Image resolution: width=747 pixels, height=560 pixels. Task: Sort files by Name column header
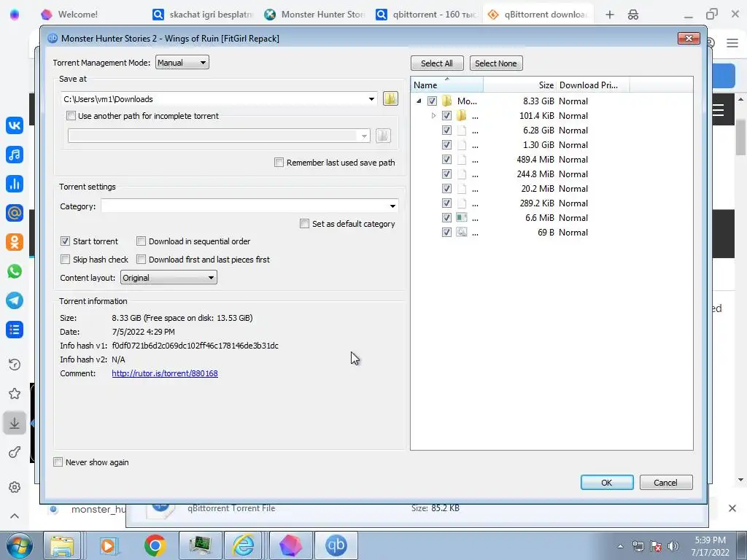pyautogui.click(x=447, y=85)
